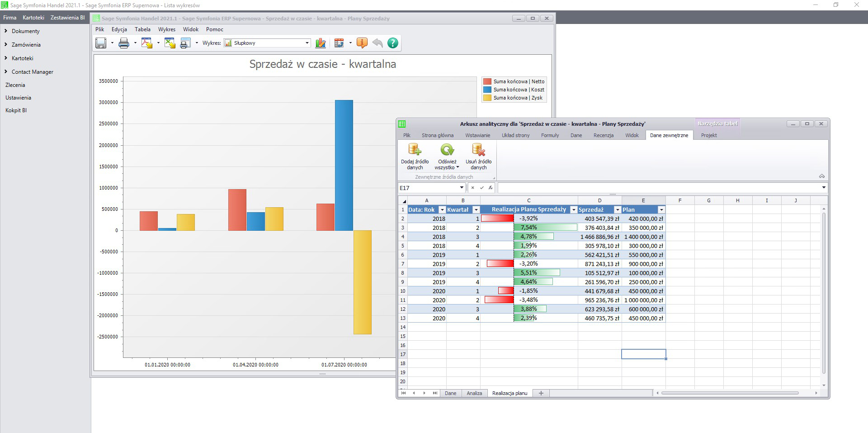Click the Save floppy disk icon
Image resolution: width=868 pixels, height=433 pixels.
(101, 43)
